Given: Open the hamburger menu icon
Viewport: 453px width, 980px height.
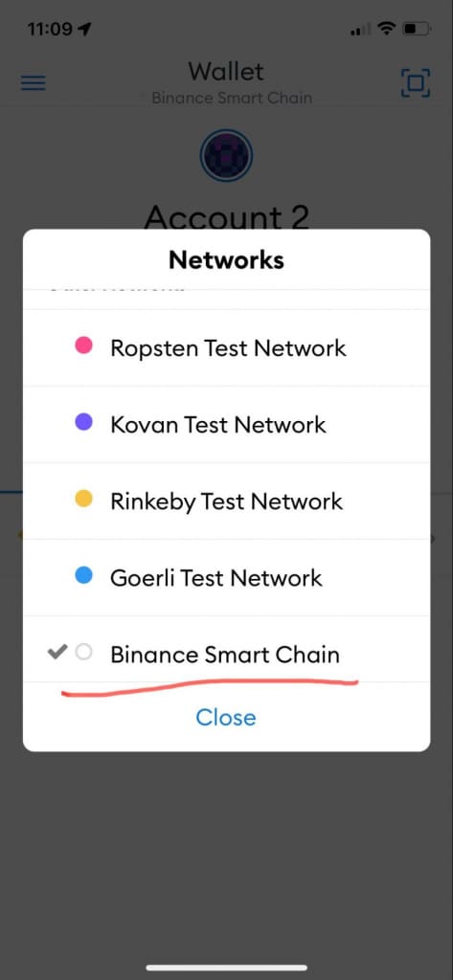Looking at the screenshot, I should 34,83.
